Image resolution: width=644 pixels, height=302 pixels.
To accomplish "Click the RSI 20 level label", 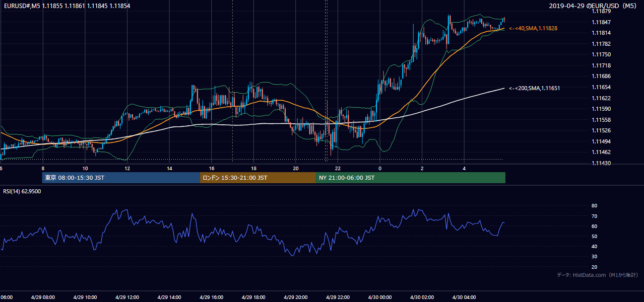I will click(595, 267).
